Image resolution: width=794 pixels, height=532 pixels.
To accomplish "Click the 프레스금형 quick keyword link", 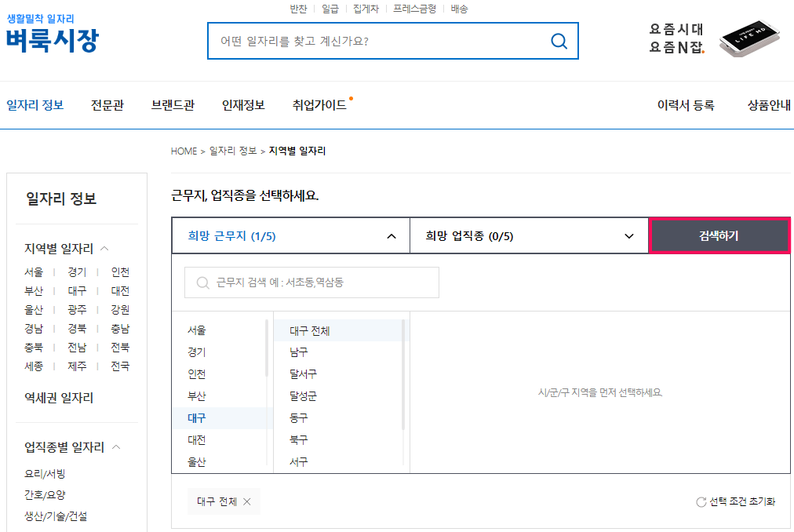I will coord(414,9).
